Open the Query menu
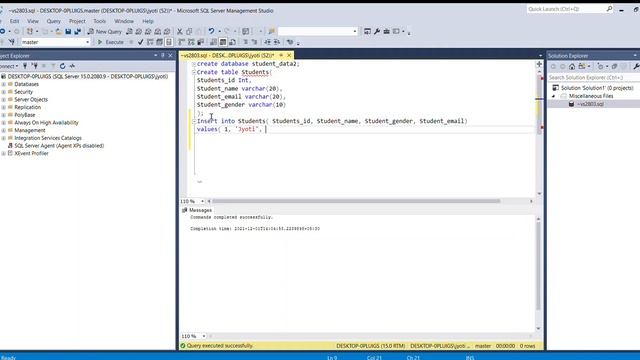 pos(53,21)
